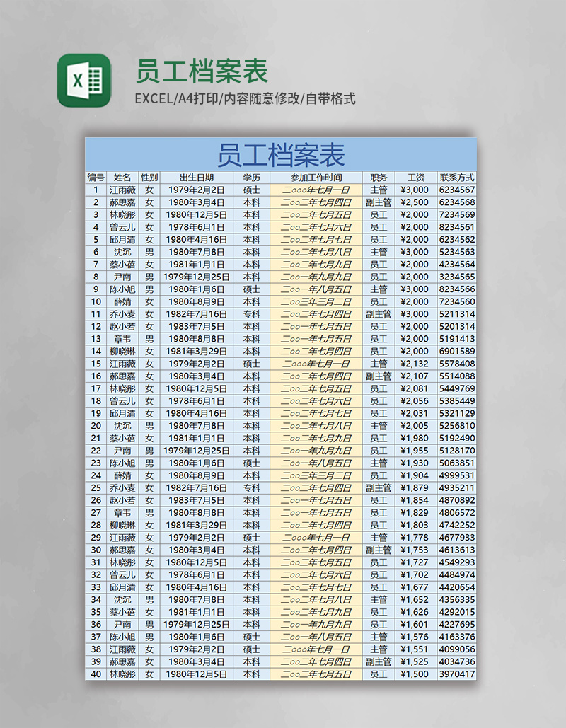Click the ¥3,000 salary cell of 沈沉
The width and height of the screenshot is (566, 728).
tap(414, 253)
